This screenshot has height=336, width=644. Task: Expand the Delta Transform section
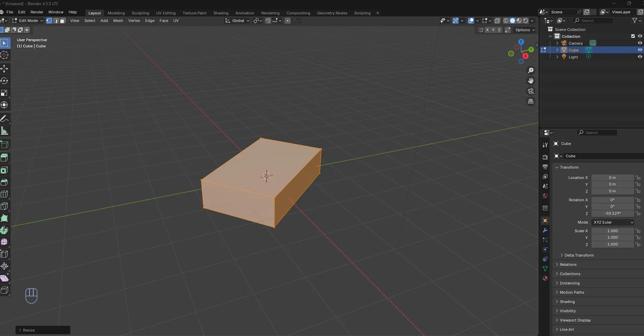(x=579, y=255)
